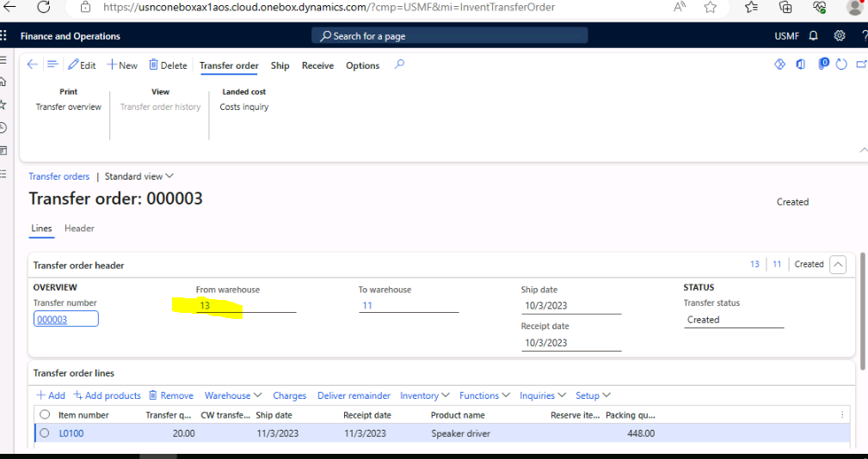Open Workspaces icon in left sidebar

(3, 151)
